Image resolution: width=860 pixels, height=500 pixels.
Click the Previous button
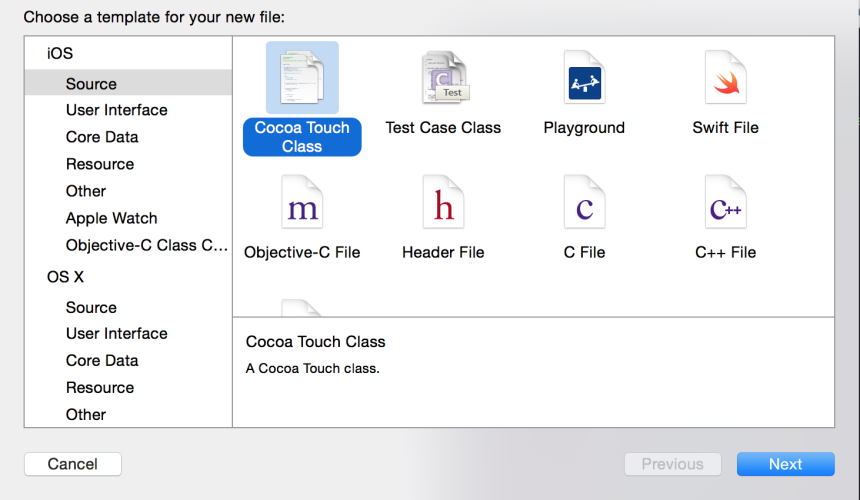click(673, 464)
